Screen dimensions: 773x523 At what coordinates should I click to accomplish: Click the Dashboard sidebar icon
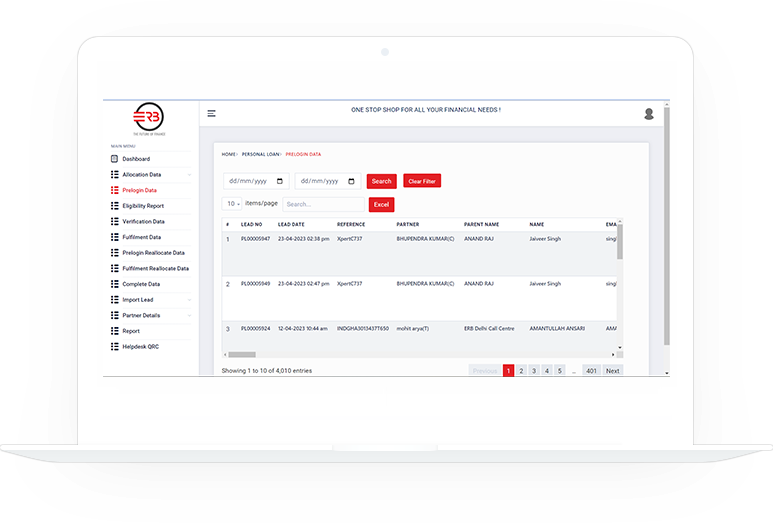pos(115,159)
